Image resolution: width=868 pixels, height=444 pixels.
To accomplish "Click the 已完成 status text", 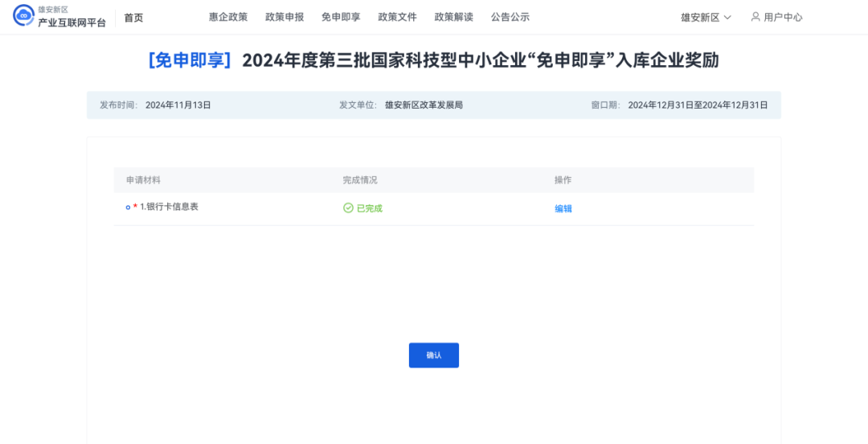I will tap(369, 208).
